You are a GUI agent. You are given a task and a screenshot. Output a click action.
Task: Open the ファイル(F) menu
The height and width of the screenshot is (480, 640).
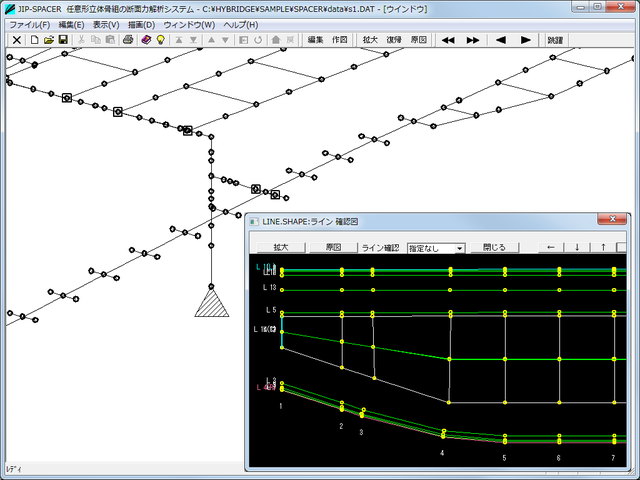[x=29, y=24]
